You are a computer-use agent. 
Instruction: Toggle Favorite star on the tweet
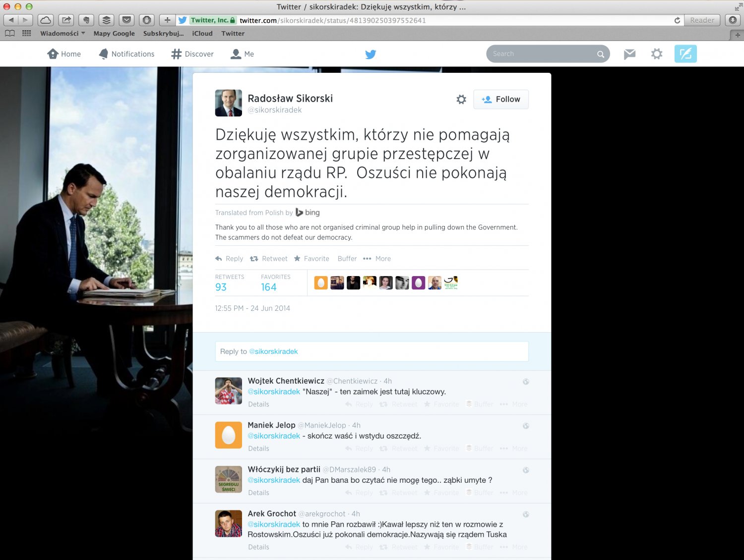pyautogui.click(x=311, y=259)
